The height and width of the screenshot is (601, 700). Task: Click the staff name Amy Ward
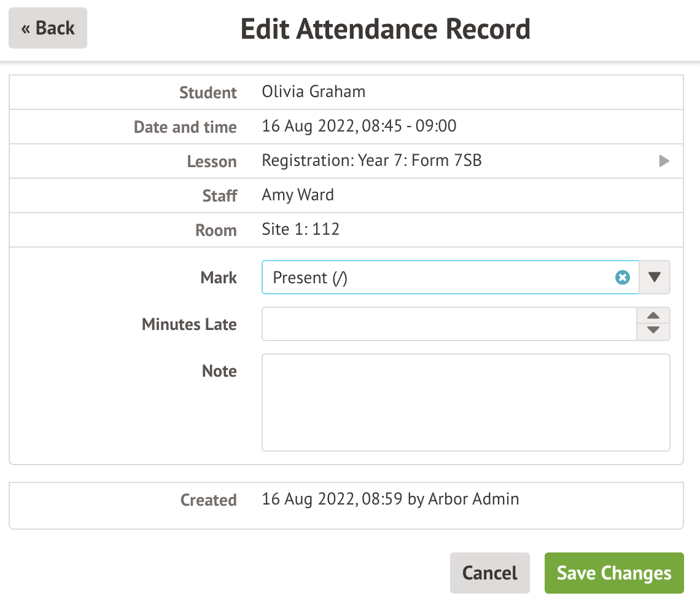(x=298, y=195)
